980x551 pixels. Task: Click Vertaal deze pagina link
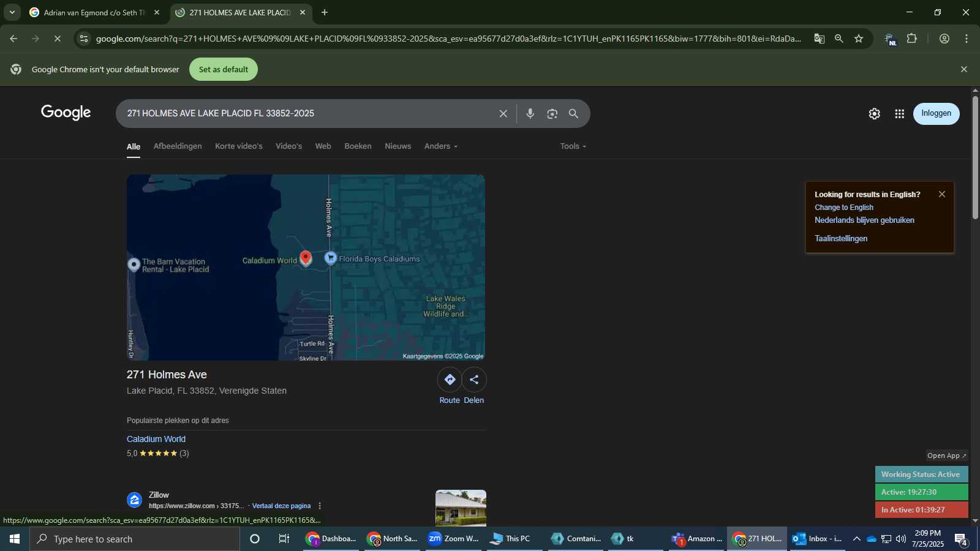click(x=281, y=506)
